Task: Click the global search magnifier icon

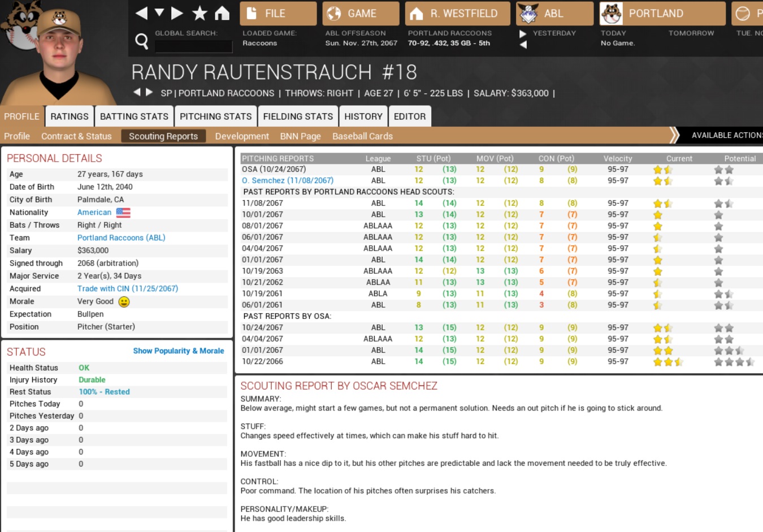Action: pyautogui.click(x=142, y=41)
